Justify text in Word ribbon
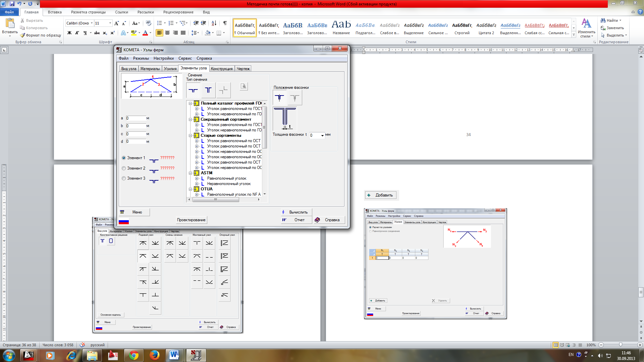 183,33
